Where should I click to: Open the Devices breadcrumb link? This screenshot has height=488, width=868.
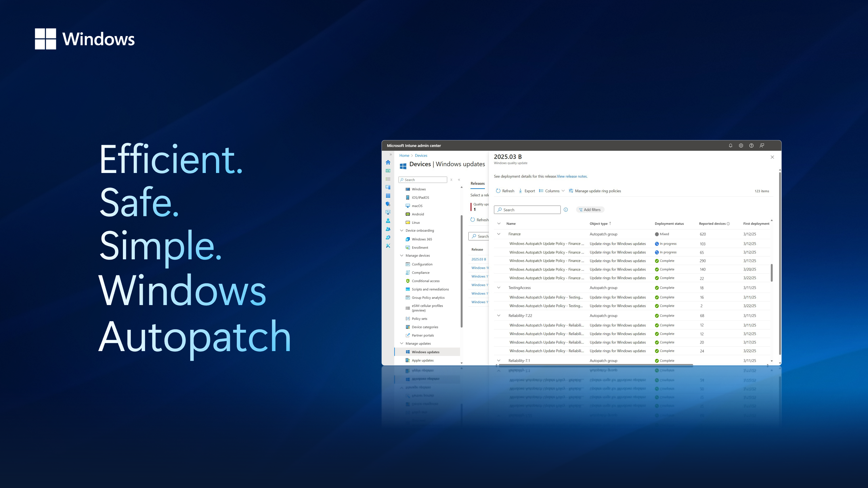(421, 155)
